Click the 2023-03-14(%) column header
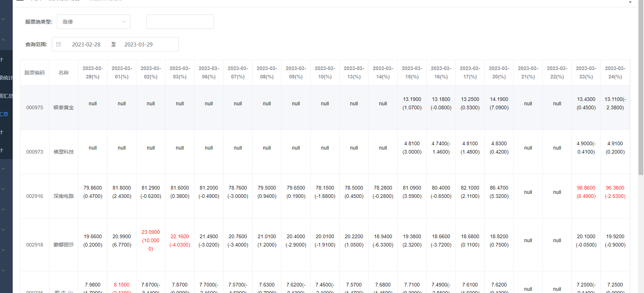The width and height of the screenshot is (644, 293). coord(383,73)
